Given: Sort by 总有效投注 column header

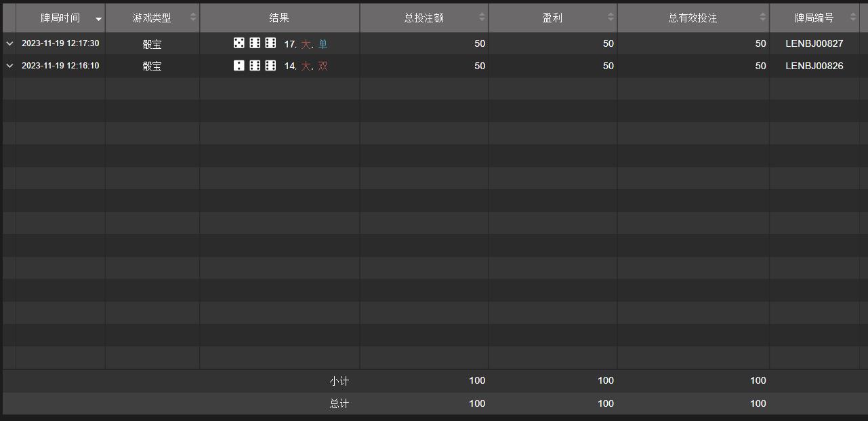Looking at the screenshot, I should tap(693, 18).
